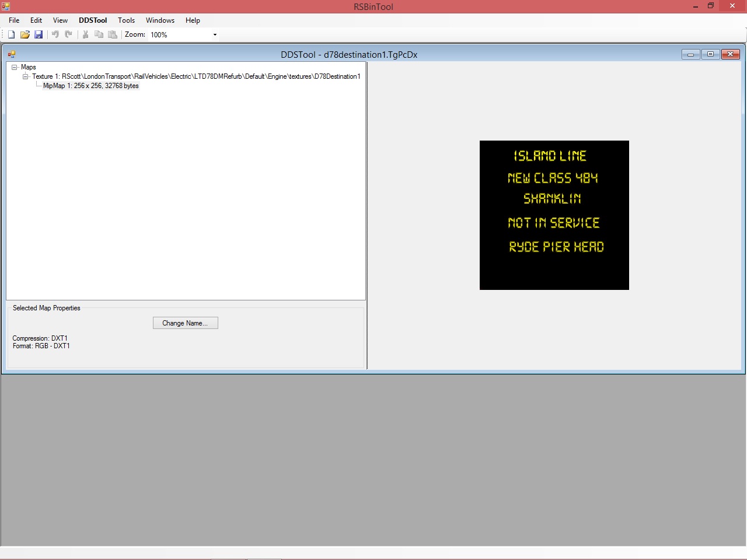Click the RSBinTool app icon in title bar
This screenshot has width=747, height=560.
6,6
